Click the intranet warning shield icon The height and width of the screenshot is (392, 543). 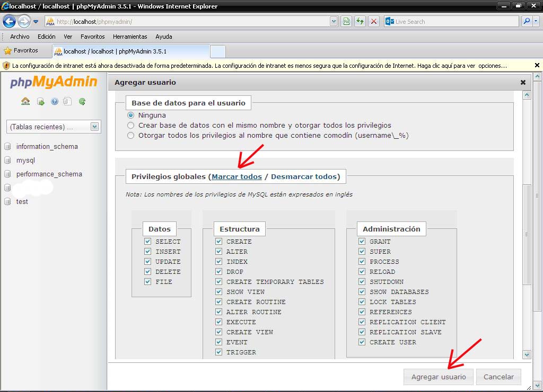(x=6, y=65)
